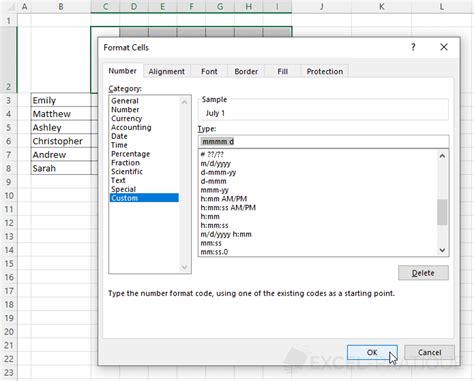Click format list scroll-up arrow
Viewport: 474px width, 381px height.
click(x=442, y=156)
